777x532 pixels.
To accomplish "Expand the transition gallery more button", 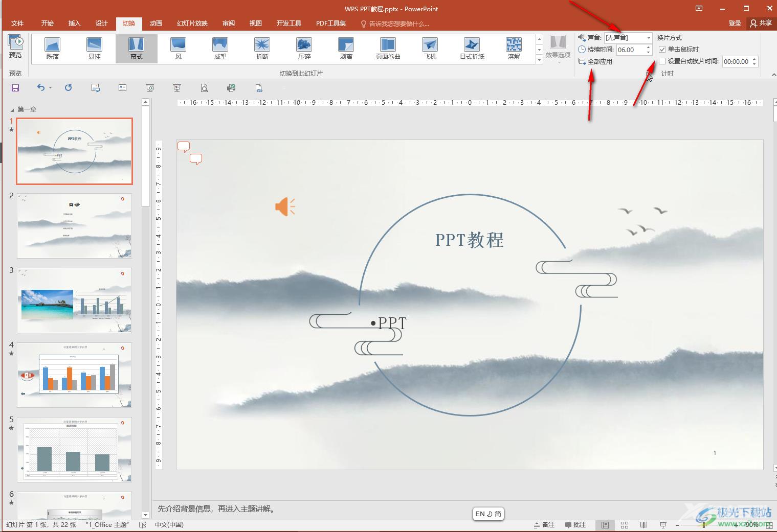I will 539,59.
